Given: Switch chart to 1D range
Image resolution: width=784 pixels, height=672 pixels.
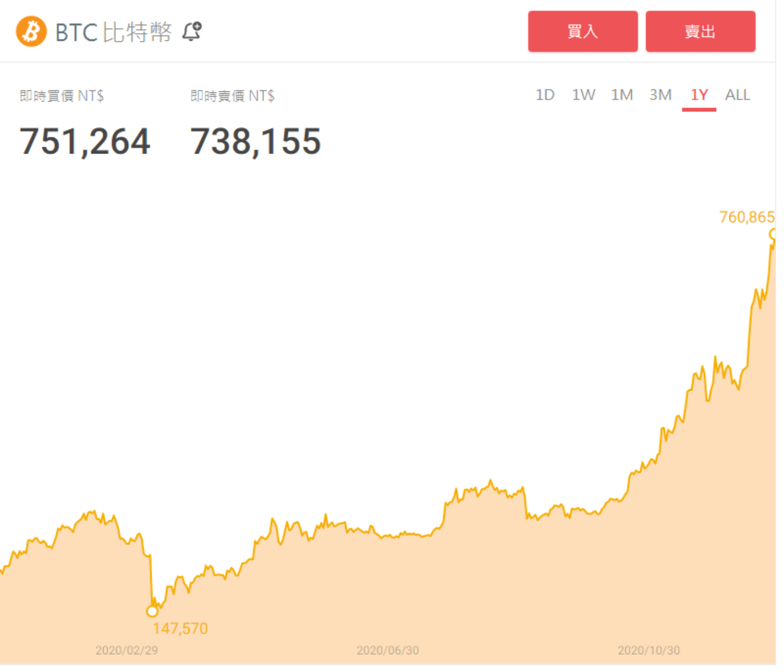Looking at the screenshot, I should [x=545, y=95].
